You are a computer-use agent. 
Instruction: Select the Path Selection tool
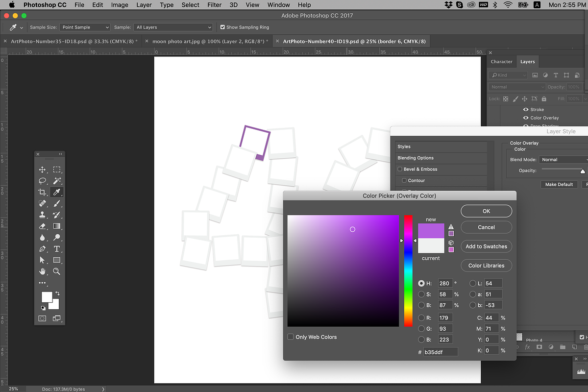click(43, 260)
